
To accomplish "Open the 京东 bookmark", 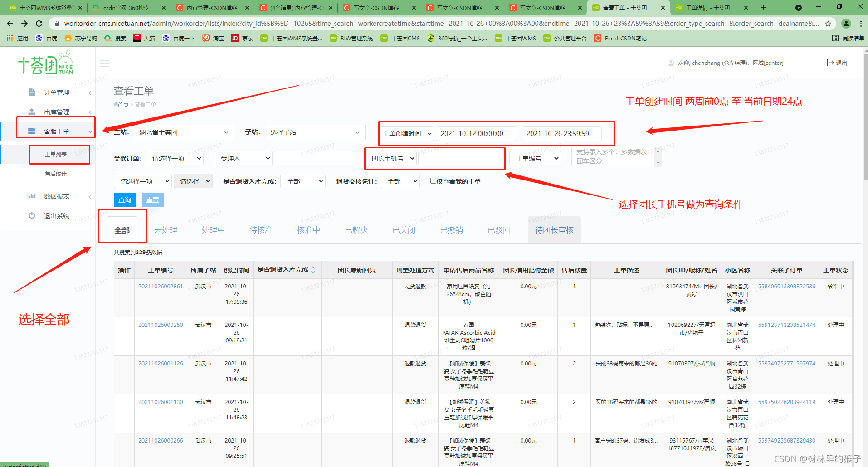I will (x=242, y=38).
